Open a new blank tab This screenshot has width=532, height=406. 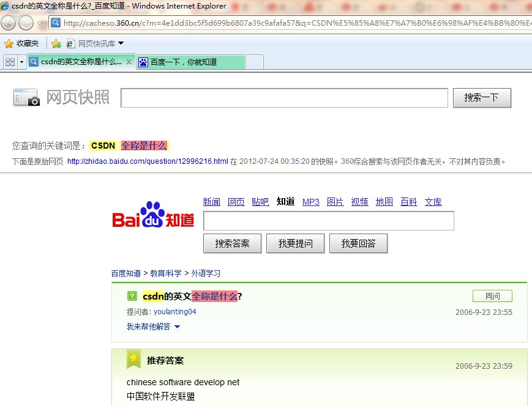point(255,62)
